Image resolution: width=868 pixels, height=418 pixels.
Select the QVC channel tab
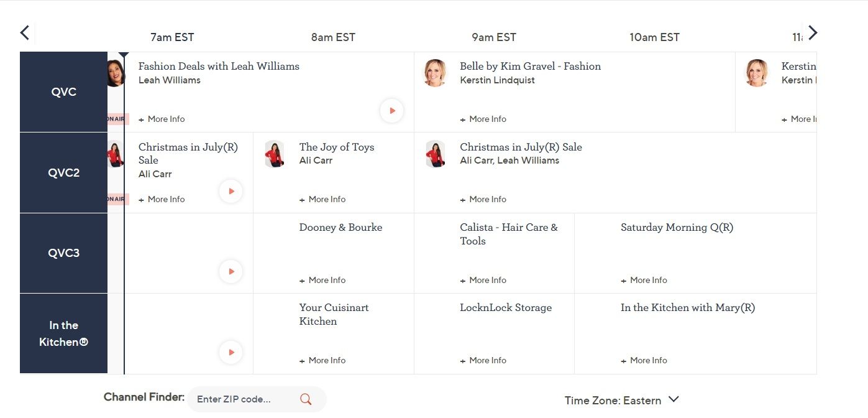[63, 92]
